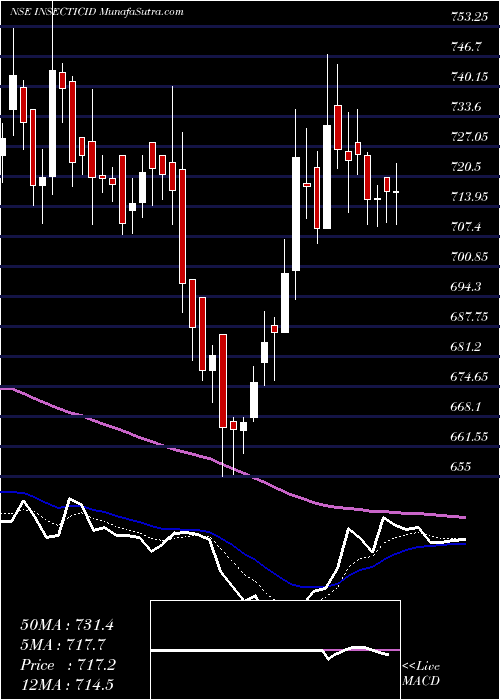The width and height of the screenshot is (500, 700).
Task: Click the <<Live MACD label
Action: click(421, 674)
